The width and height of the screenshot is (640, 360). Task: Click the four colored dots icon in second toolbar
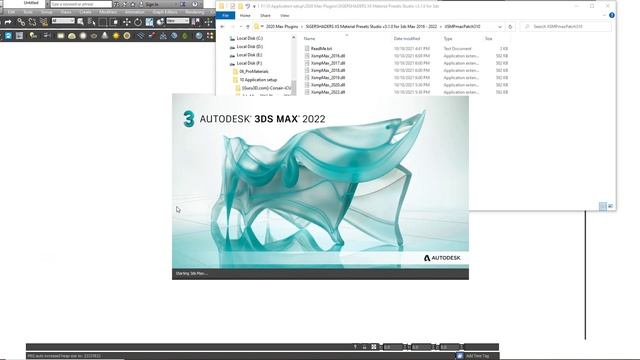coord(210,36)
